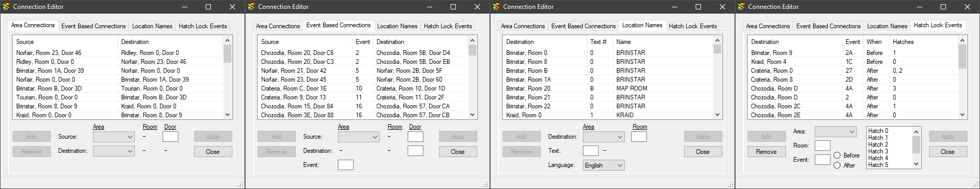Switch to Location Names tab in the Hatch Lock Events window
980x189 pixels.
pyautogui.click(x=887, y=26)
